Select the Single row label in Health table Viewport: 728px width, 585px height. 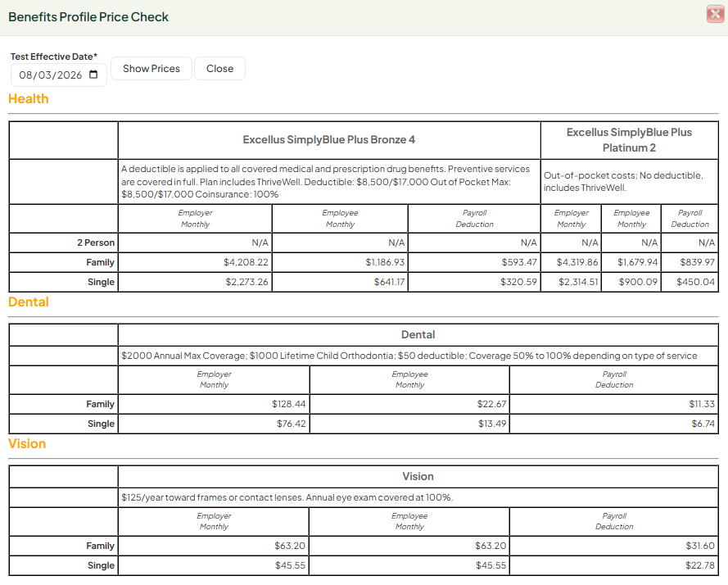tap(101, 282)
